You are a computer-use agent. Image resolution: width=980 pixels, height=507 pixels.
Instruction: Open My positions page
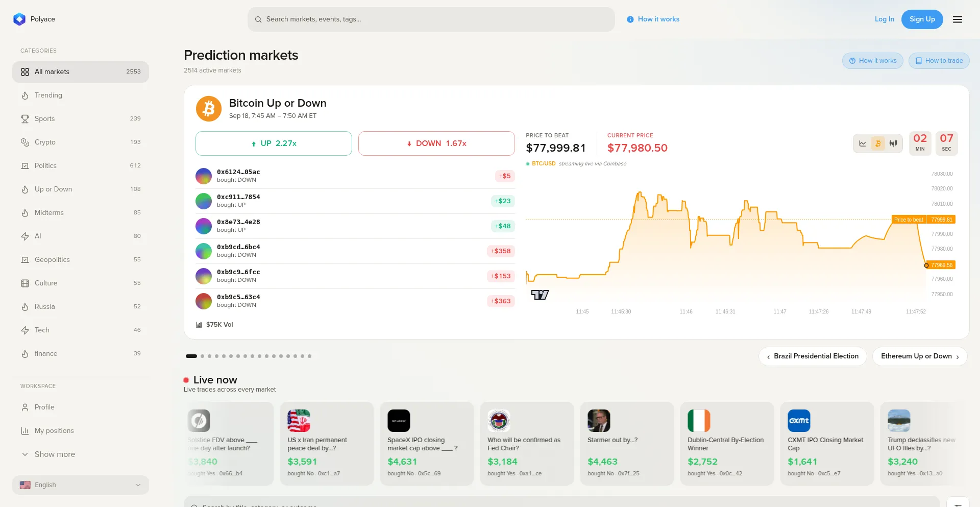point(81,431)
